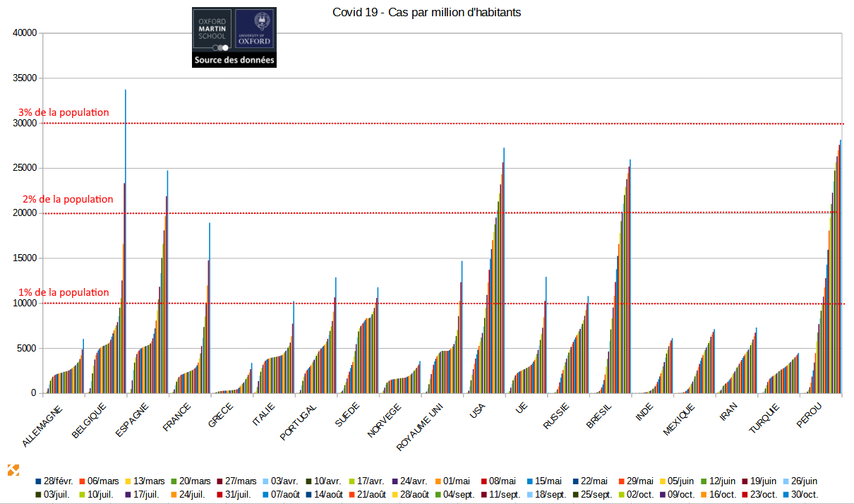Viewport: 854px width, 504px height.
Task: Click the small orange icon at bottom-left
Action: coord(13,469)
